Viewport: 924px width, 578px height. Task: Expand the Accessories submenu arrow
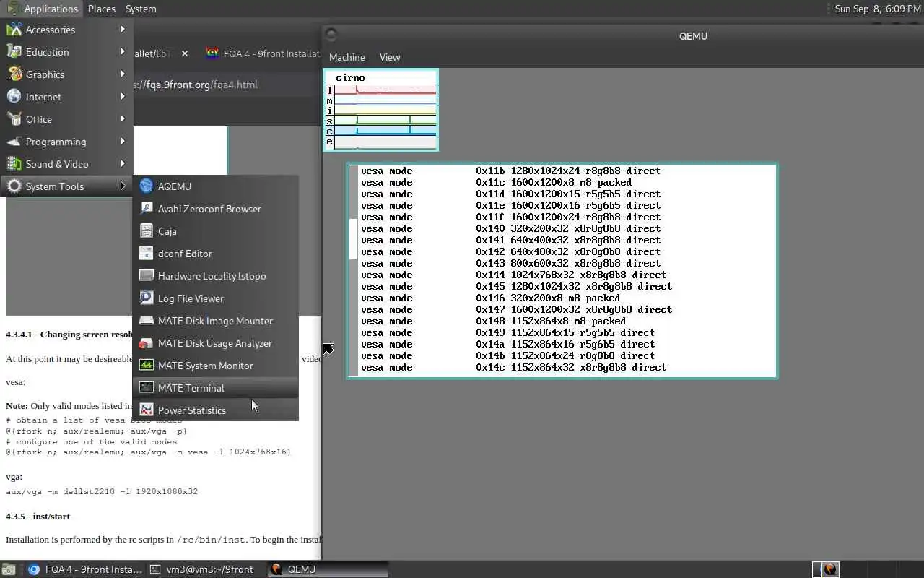pyautogui.click(x=123, y=30)
